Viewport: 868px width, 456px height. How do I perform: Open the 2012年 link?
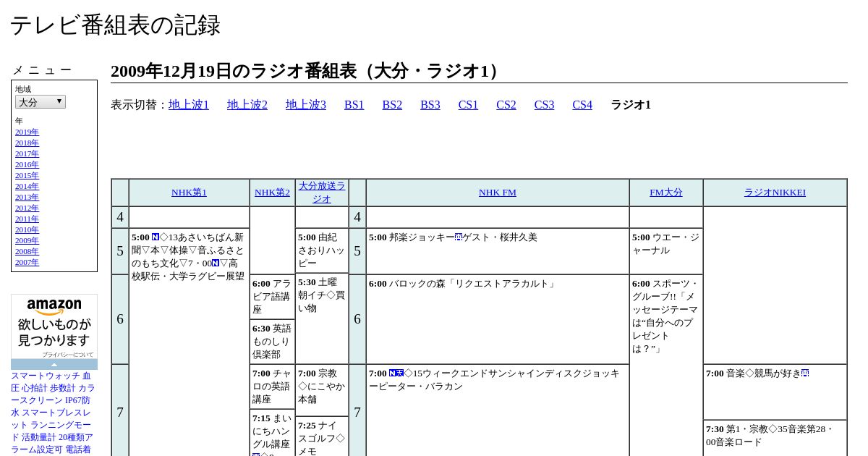pyautogui.click(x=27, y=208)
